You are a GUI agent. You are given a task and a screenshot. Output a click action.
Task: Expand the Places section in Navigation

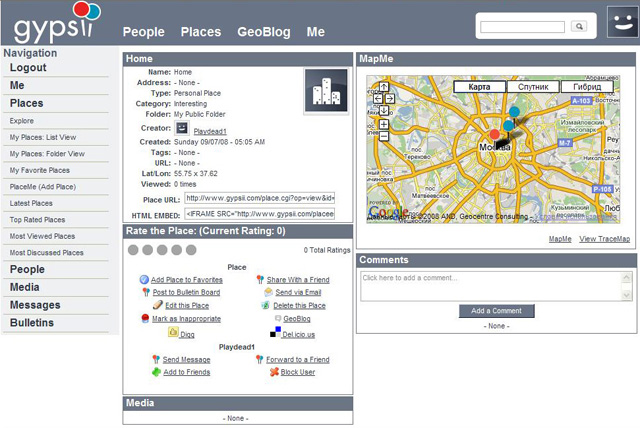pos(27,103)
